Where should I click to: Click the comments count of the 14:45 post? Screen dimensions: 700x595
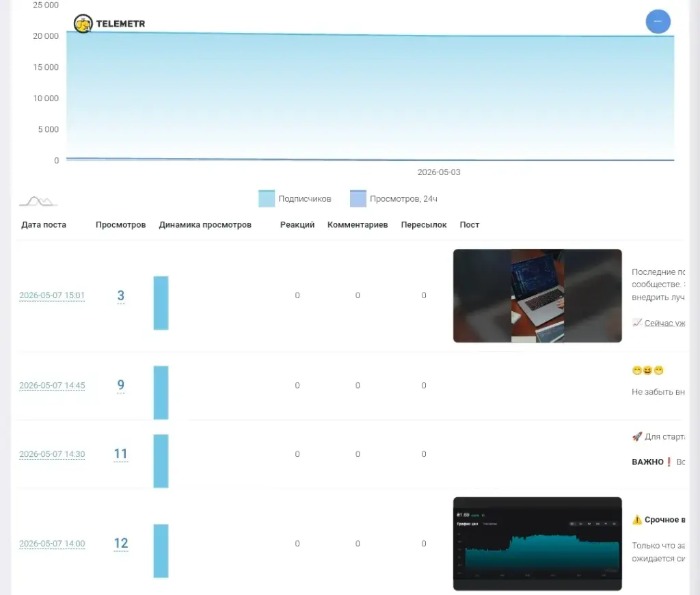pyautogui.click(x=358, y=386)
